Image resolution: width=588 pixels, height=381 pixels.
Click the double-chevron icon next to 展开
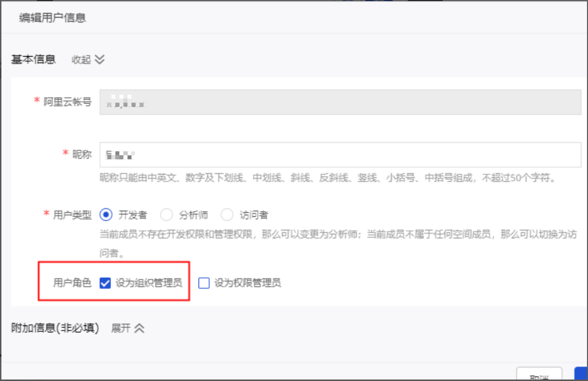pos(139,328)
